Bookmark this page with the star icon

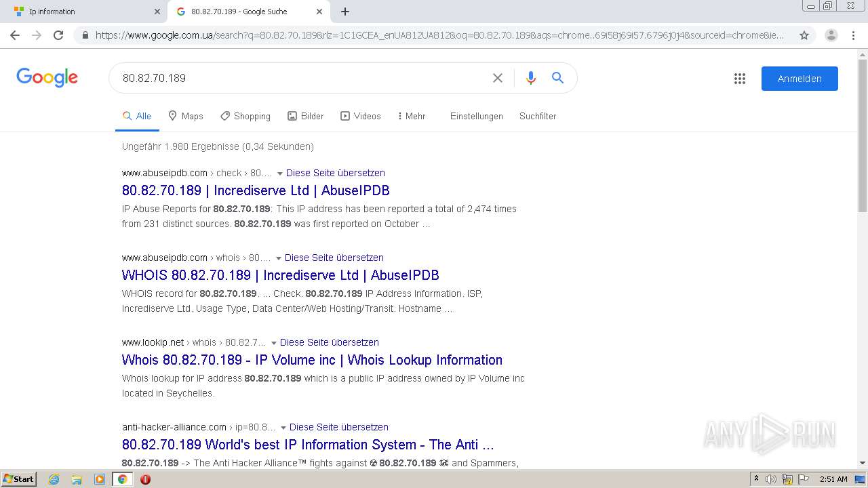pyautogui.click(x=804, y=35)
